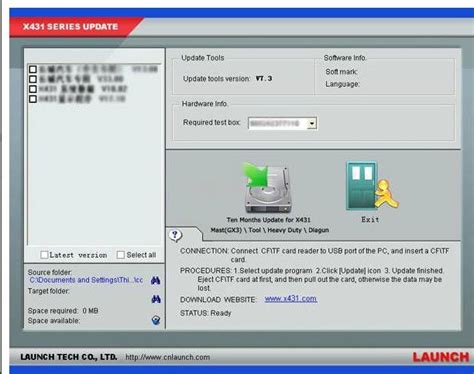Click the red LAUNCH logo

[x=441, y=357]
